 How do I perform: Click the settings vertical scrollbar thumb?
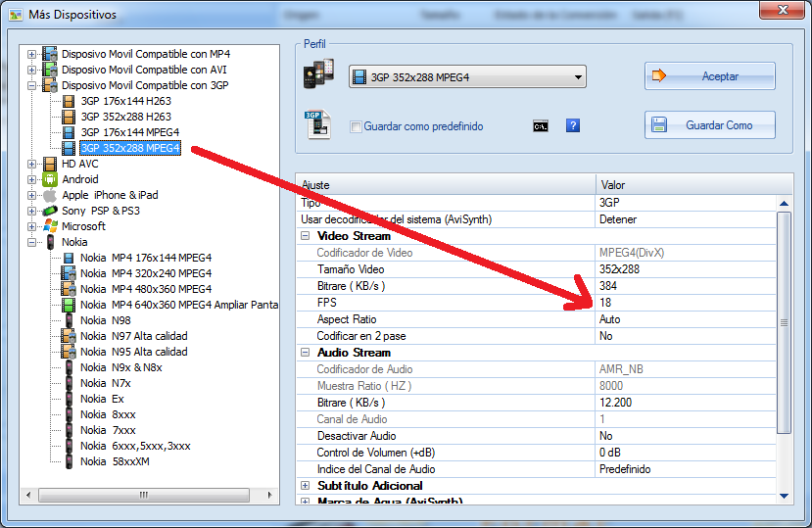pyautogui.click(x=784, y=322)
